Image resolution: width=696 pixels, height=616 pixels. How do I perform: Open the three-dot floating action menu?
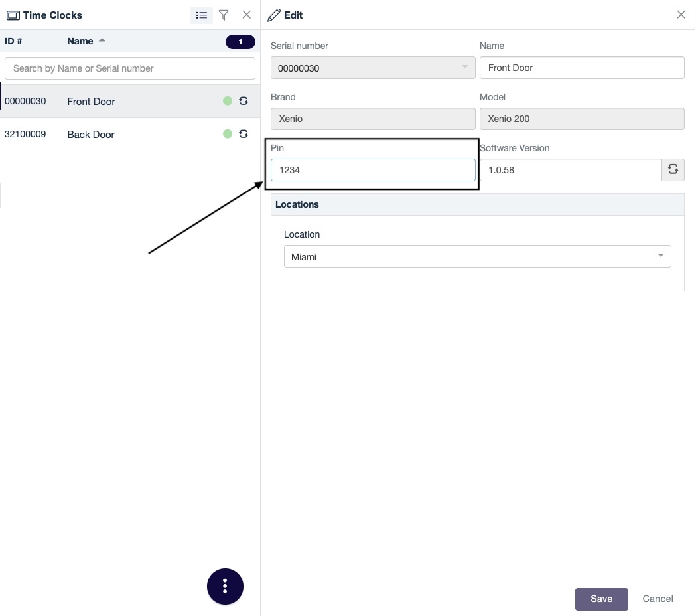(x=225, y=587)
